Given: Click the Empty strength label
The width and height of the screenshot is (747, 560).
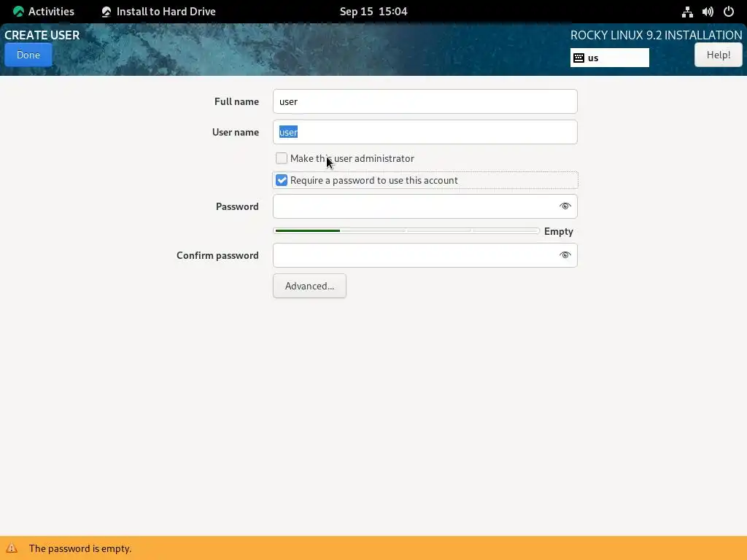Looking at the screenshot, I should (558, 231).
